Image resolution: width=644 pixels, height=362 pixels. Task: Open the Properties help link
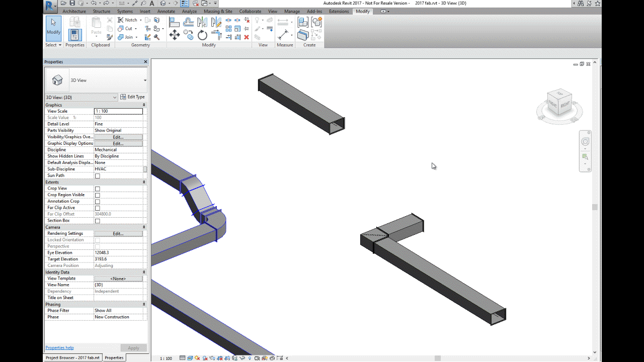tap(59, 347)
